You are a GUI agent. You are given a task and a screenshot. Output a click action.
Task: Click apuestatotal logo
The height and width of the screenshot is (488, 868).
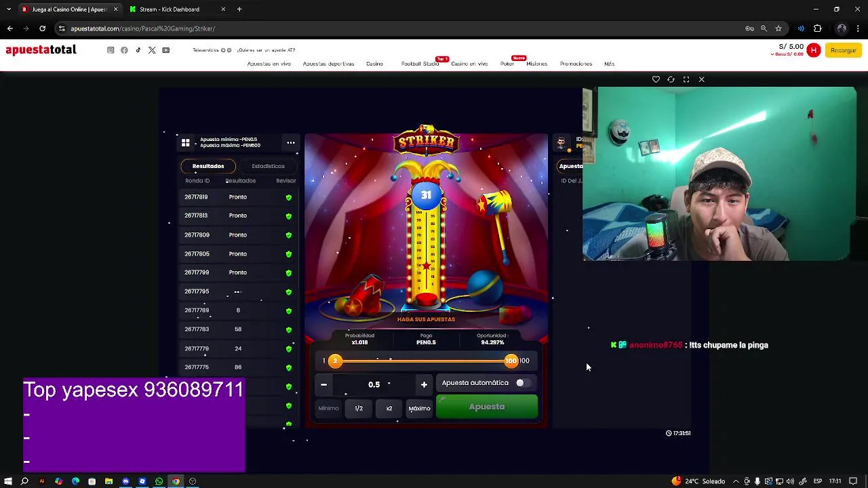(41, 50)
